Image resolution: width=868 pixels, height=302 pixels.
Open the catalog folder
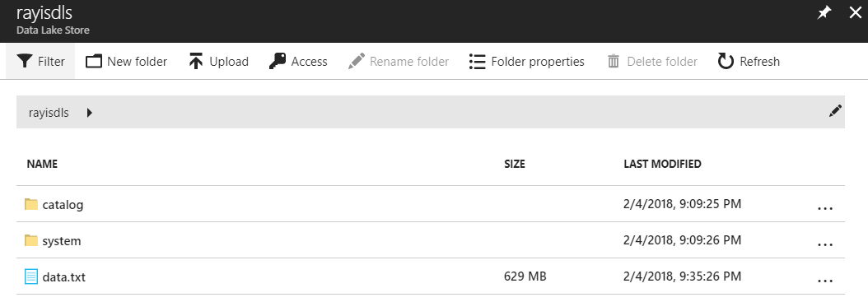click(x=63, y=205)
